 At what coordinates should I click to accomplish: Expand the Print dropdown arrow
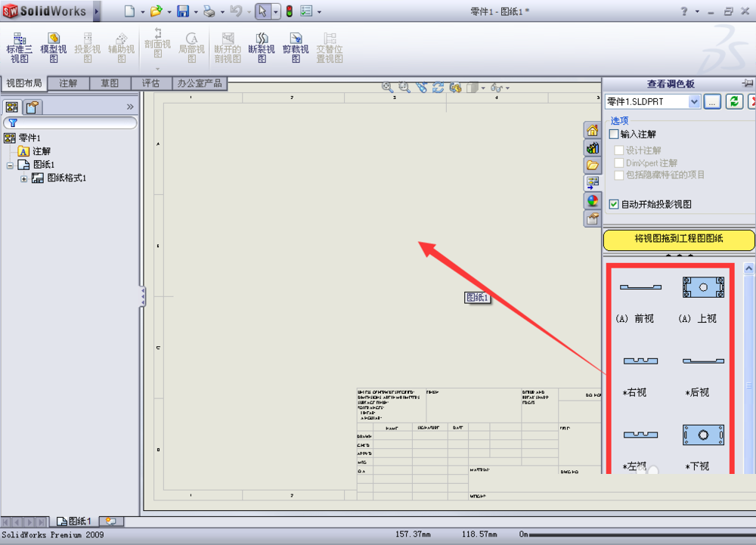[x=222, y=12]
